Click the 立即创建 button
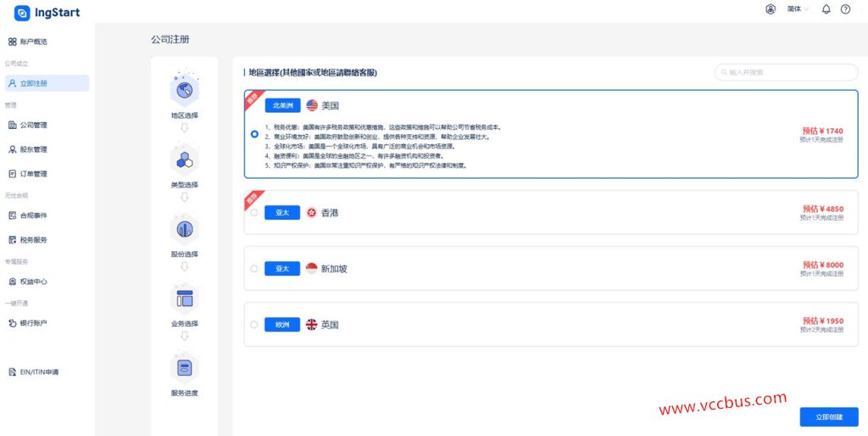Screen dimensions: 868x436 click(828, 416)
